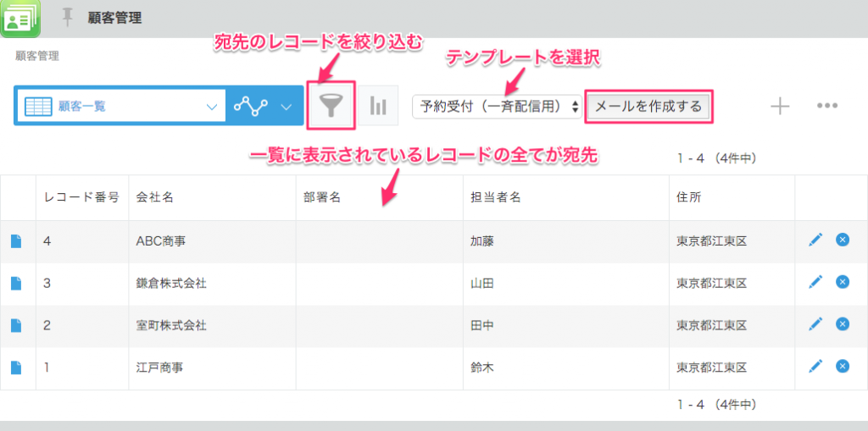Click the green 顧客管理 app icon
The height and width of the screenshot is (431, 868).
point(20,19)
